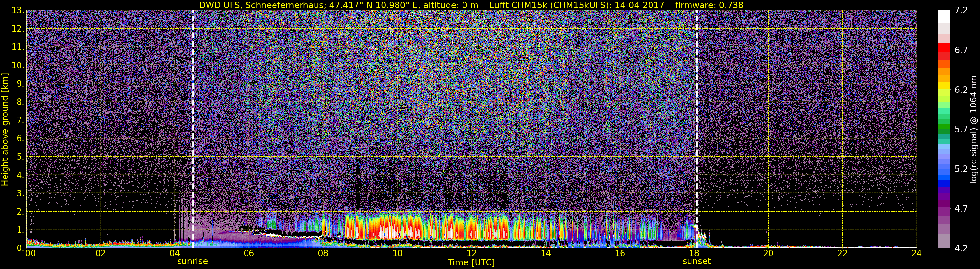Select the 13 km height tick label

(x=18, y=11)
